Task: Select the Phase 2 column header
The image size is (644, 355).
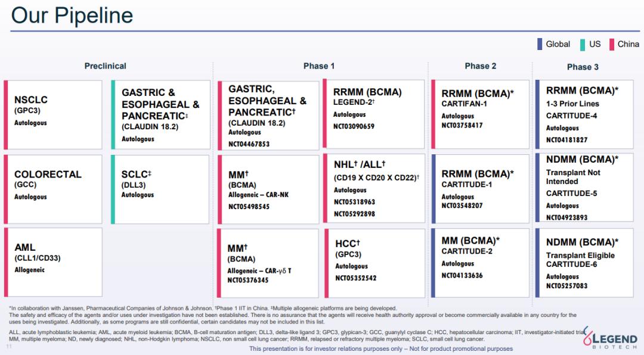Action: (480, 66)
